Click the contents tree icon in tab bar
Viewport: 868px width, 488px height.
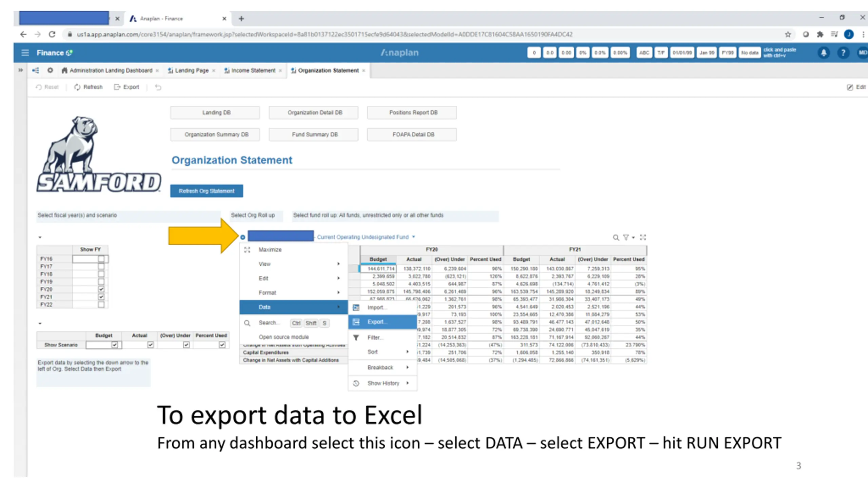tap(36, 70)
